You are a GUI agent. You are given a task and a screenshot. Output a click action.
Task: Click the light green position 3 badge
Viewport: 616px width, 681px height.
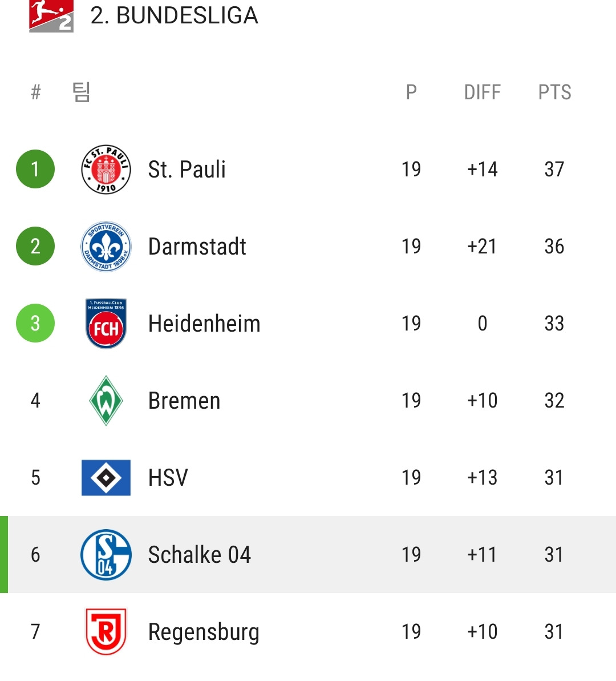click(x=35, y=323)
